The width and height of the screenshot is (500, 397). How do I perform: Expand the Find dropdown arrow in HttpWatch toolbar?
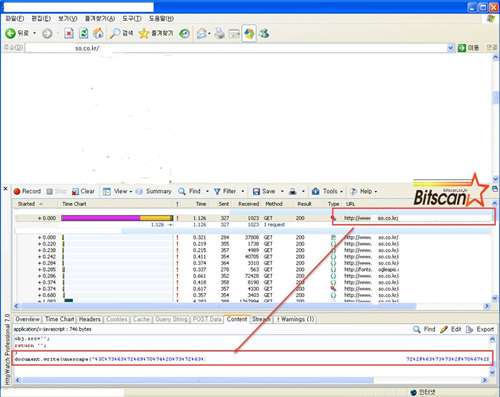tap(207, 191)
